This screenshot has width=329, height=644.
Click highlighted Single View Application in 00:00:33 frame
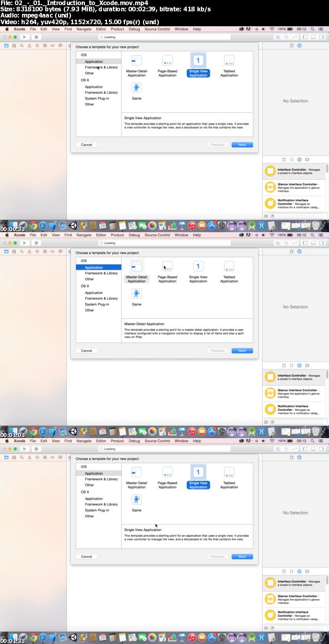198,65
